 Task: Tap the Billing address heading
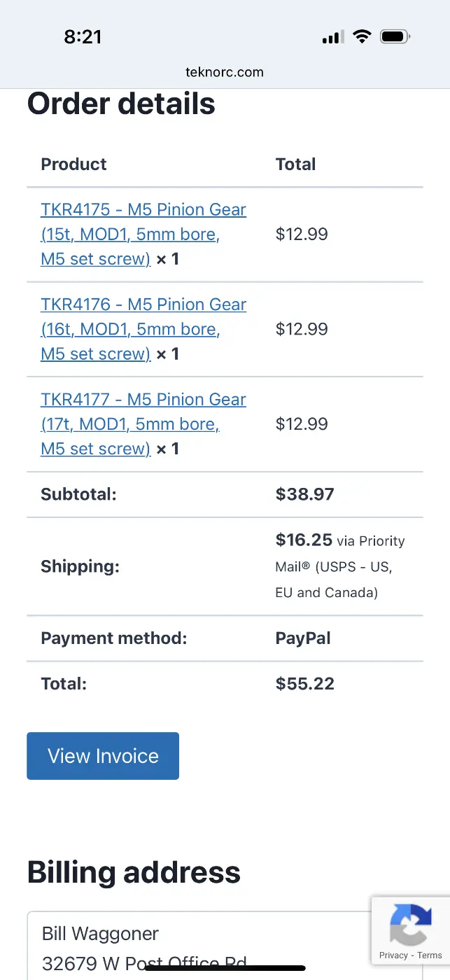pos(134,873)
